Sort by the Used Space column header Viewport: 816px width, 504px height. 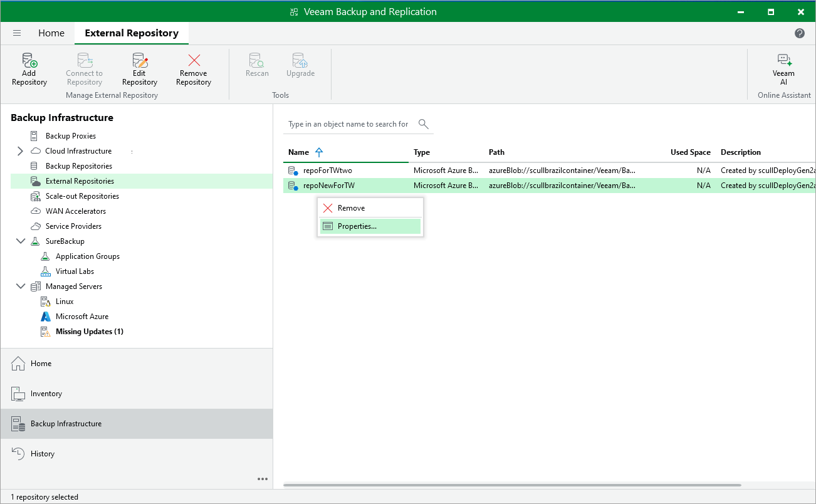point(690,152)
